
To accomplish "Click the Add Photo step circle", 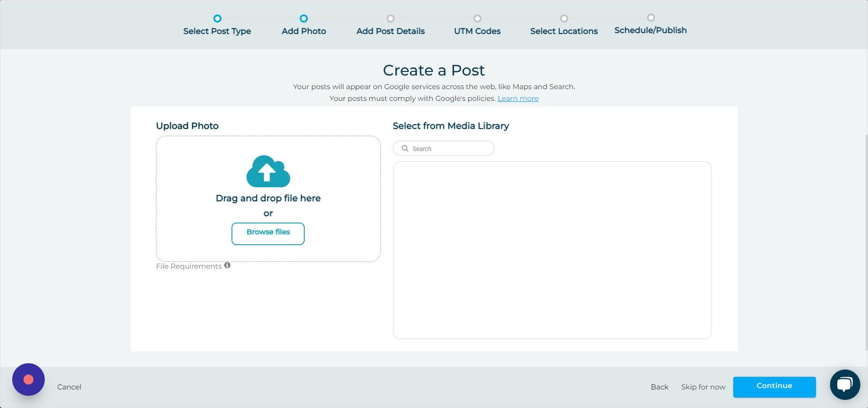I will click(304, 19).
